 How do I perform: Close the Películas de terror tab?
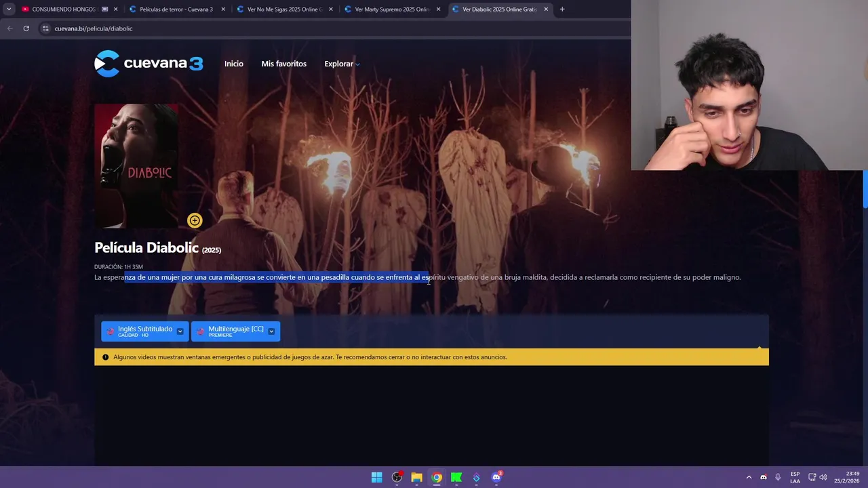[223, 9]
